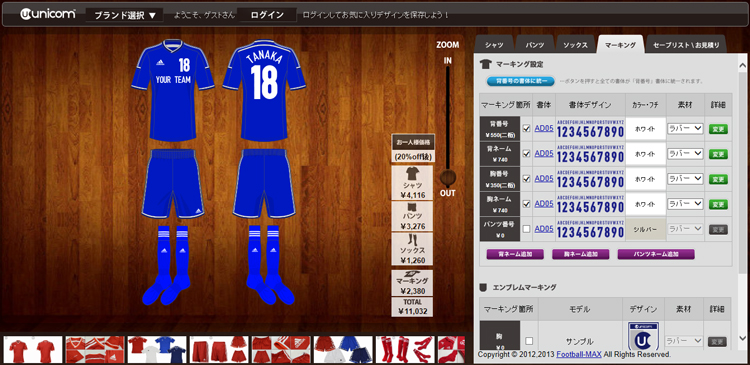Image resolution: width=750 pixels, height=365 pixels.
Task: Toggle the 胸ネーム marking checkbox
Action: [527, 204]
